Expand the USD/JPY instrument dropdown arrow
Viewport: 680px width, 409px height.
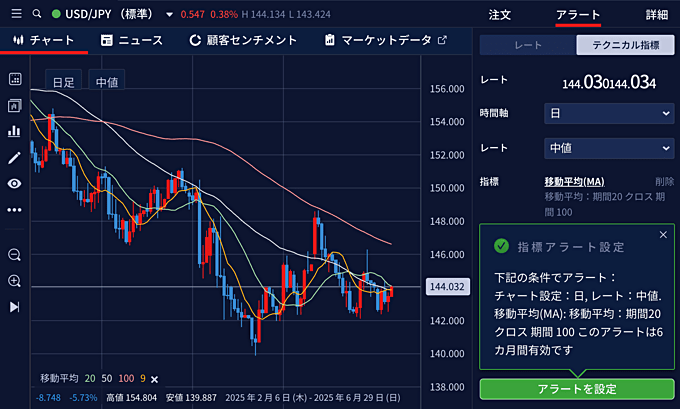pos(170,14)
